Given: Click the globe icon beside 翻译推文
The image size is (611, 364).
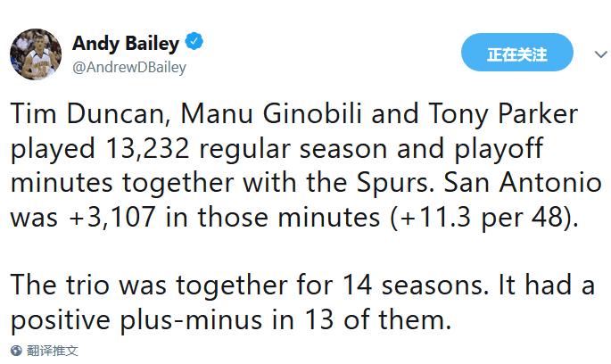Looking at the screenshot, I should tap(15, 352).
